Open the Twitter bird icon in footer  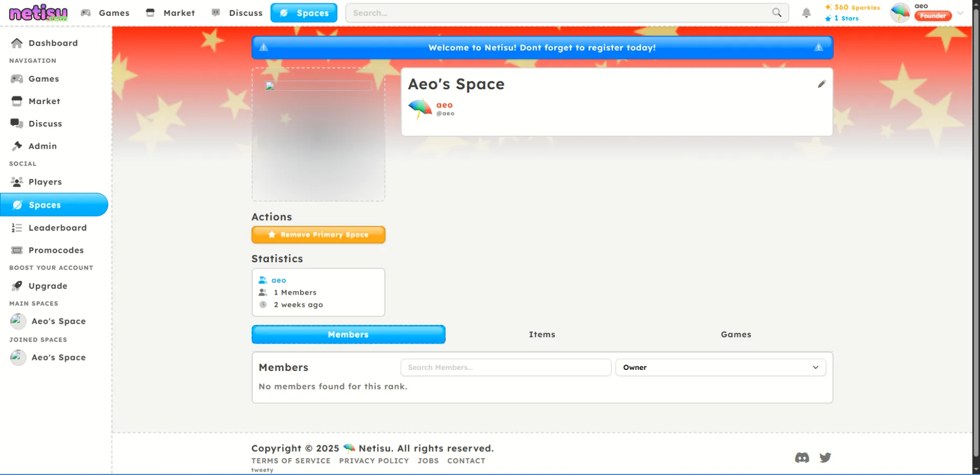(x=825, y=458)
